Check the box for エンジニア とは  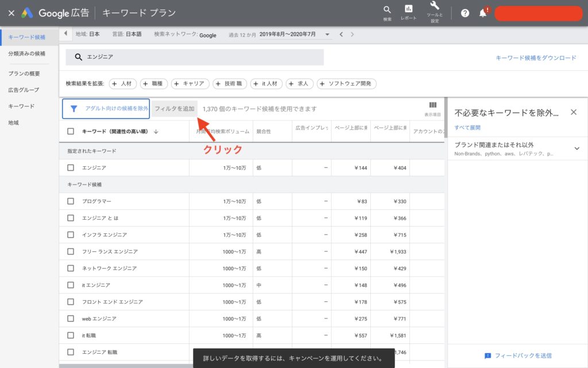(x=71, y=218)
